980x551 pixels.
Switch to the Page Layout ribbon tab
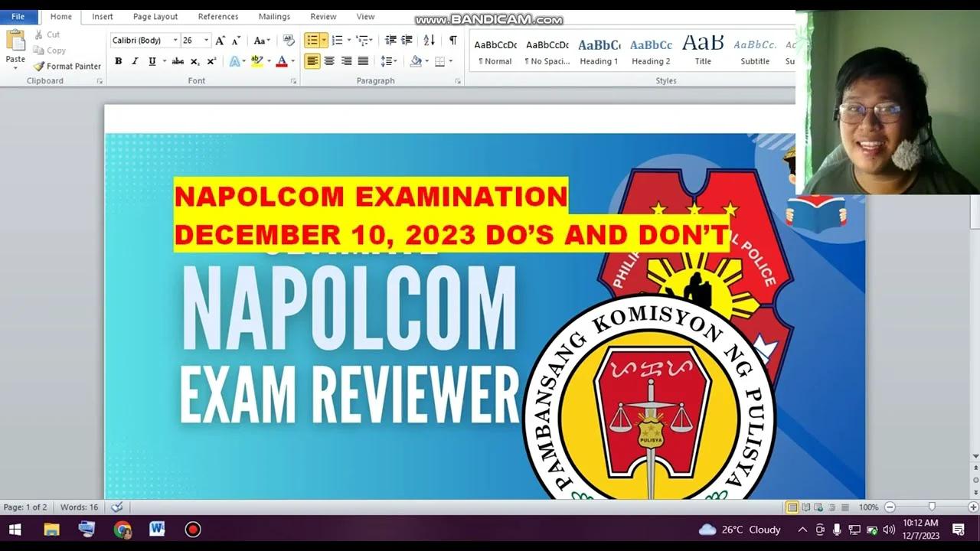coord(155,16)
